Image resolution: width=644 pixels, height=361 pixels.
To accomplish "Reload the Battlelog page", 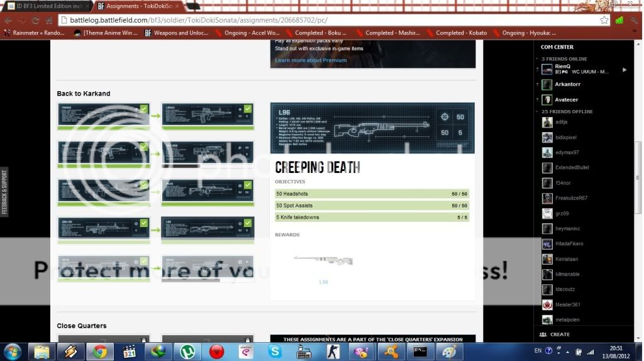I will tap(35, 20).
